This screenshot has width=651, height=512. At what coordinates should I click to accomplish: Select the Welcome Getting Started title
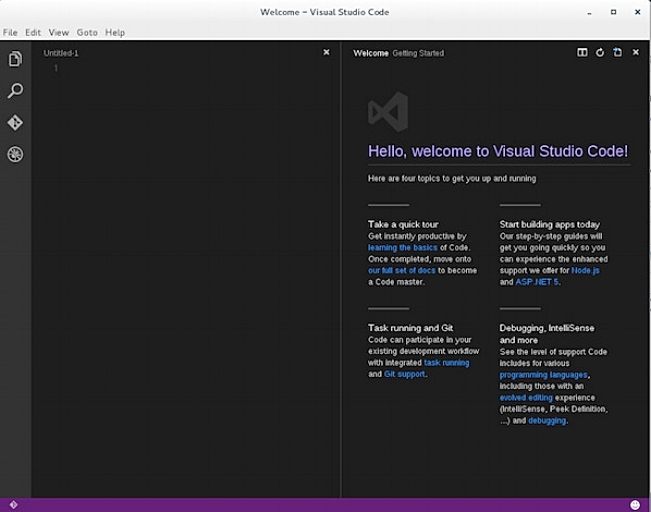399,53
